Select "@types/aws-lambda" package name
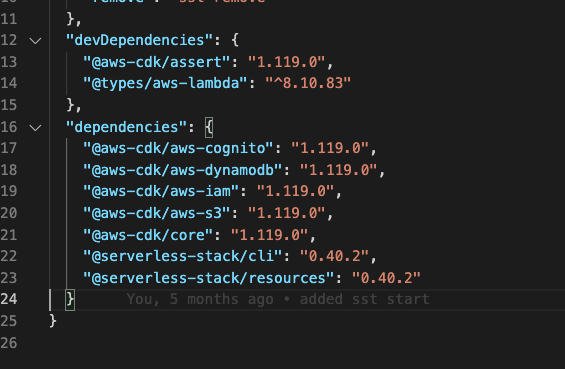This screenshot has height=369, width=565. tap(165, 83)
